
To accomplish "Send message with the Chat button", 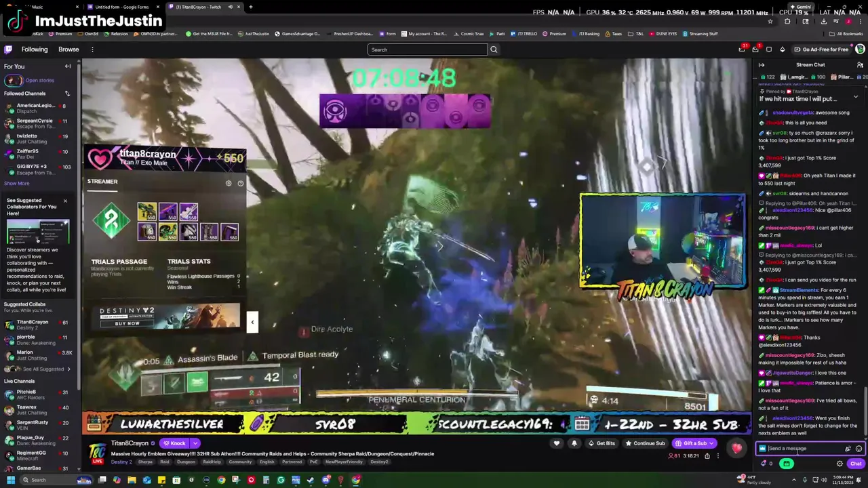I will click(855, 464).
